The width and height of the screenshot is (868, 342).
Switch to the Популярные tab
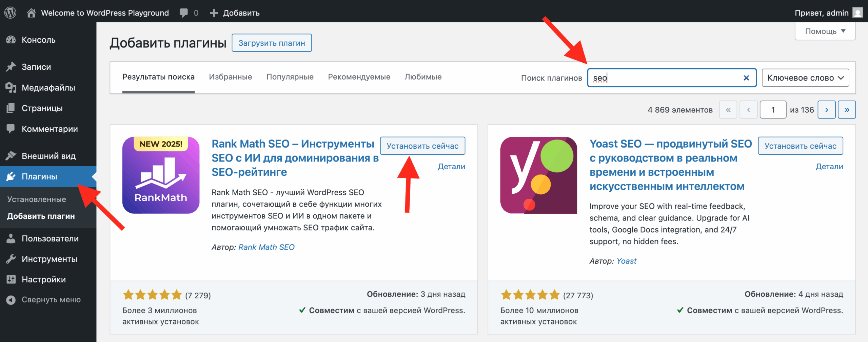tap(290, 77)
